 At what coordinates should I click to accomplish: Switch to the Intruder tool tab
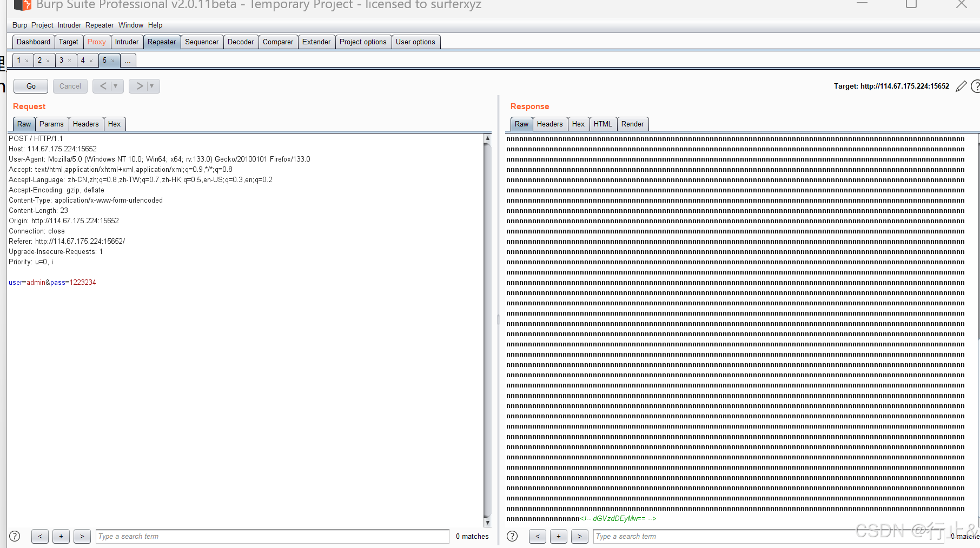click(127, 42)
